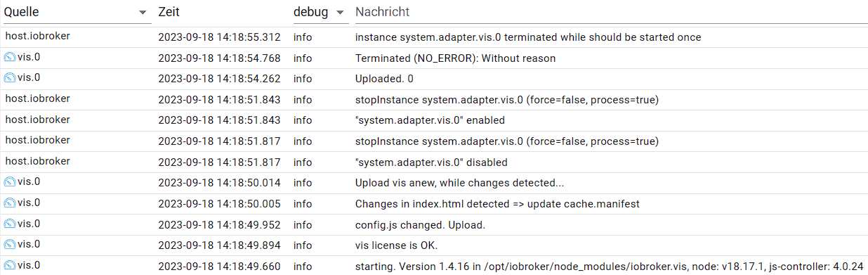Click the Nachricht filter input field
This screenshot has height=275, width=868.
point(611,12)
